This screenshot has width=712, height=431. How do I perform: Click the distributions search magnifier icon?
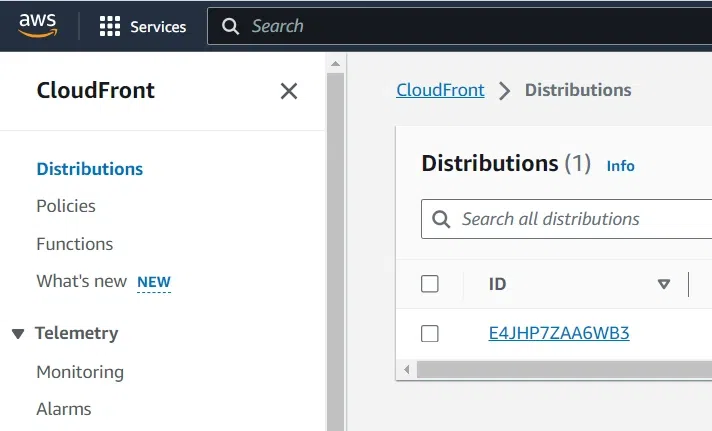point(441,219)
